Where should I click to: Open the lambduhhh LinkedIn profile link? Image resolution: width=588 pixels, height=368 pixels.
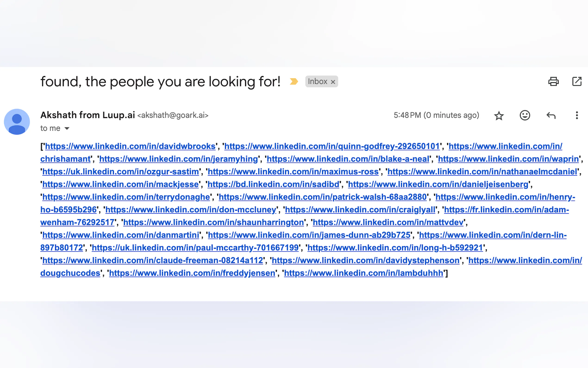363,273
